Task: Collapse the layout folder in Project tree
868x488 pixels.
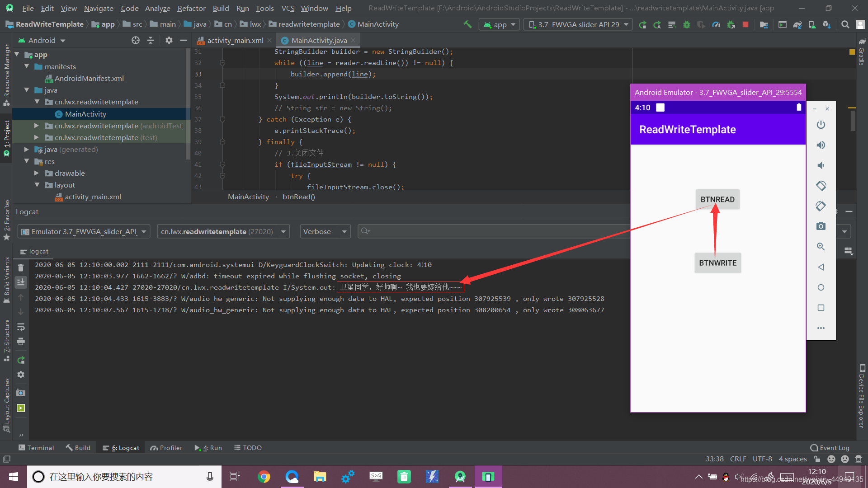Action: tap(37, 185)
